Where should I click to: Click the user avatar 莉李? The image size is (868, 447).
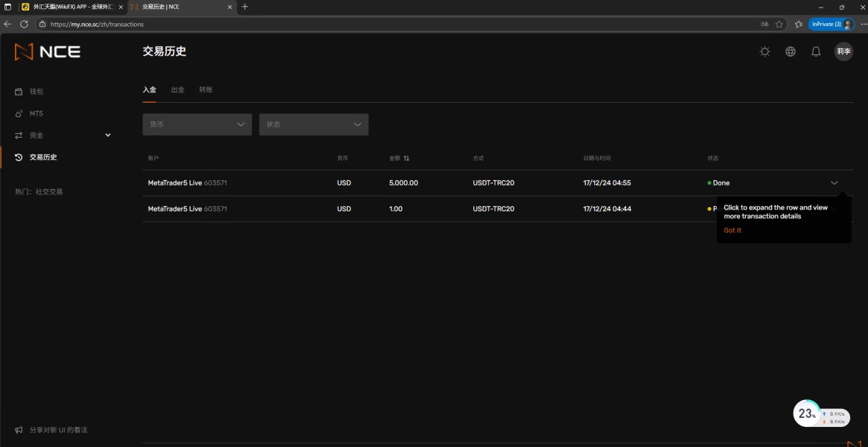[x=843, y=51]
